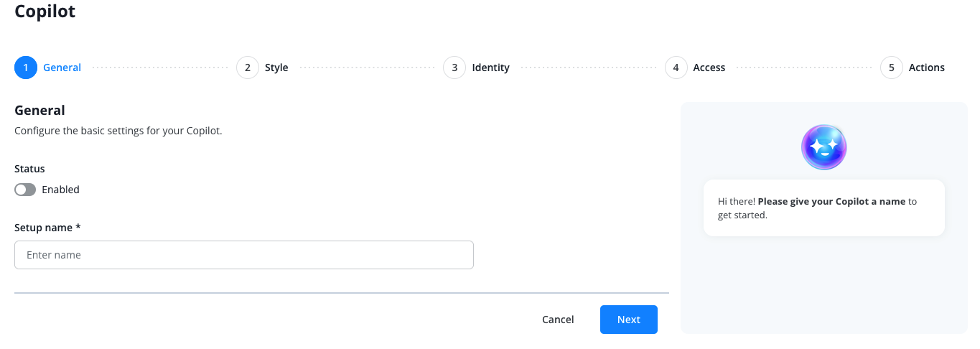Click the General section heading
The width and height of the screenshot is (980, 349).
(x=39, y=110)
